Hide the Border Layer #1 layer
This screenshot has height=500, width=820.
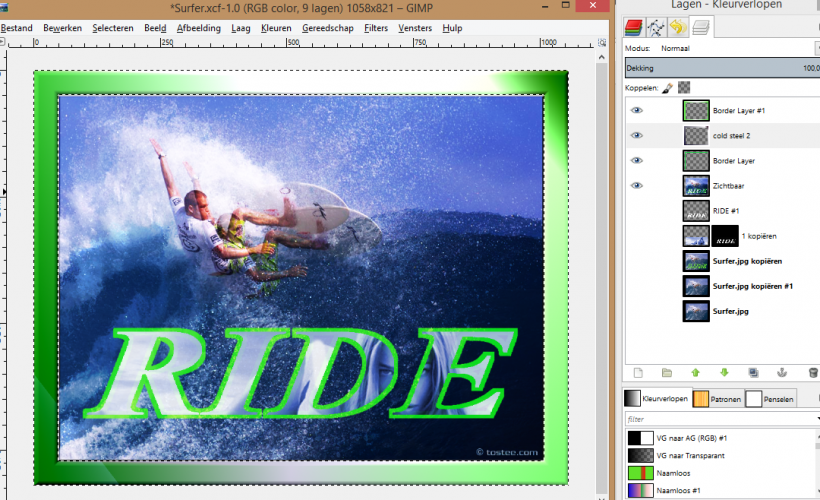637,110
